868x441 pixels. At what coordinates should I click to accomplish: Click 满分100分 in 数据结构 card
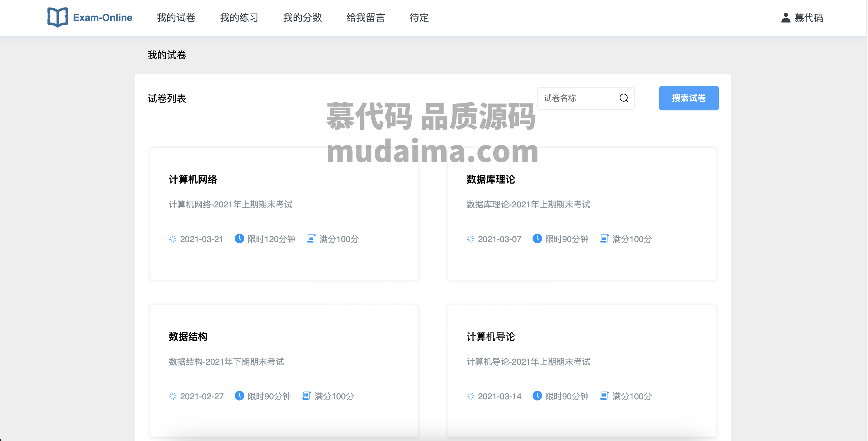pyautogui.click(x=334, y=397)
